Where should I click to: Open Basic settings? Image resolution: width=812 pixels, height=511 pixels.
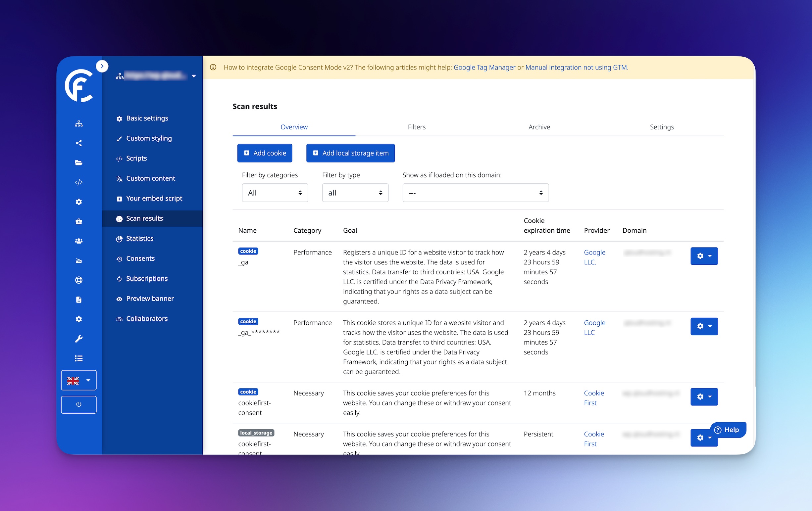click(x=147, y=118)
